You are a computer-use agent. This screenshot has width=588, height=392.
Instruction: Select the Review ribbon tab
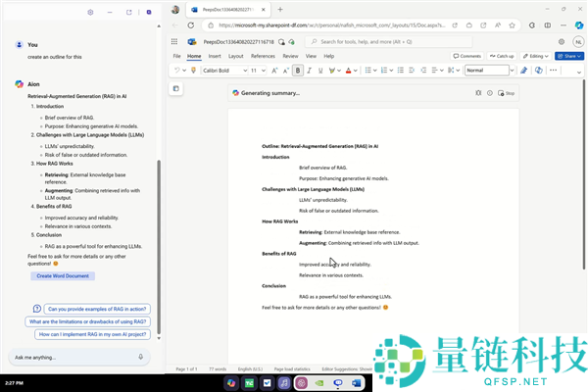290,56
